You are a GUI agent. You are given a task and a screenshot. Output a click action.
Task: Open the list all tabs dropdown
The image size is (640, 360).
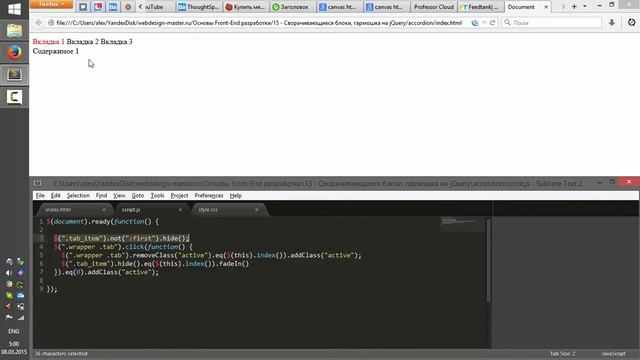pyautogui.click(x=584, y=7)
